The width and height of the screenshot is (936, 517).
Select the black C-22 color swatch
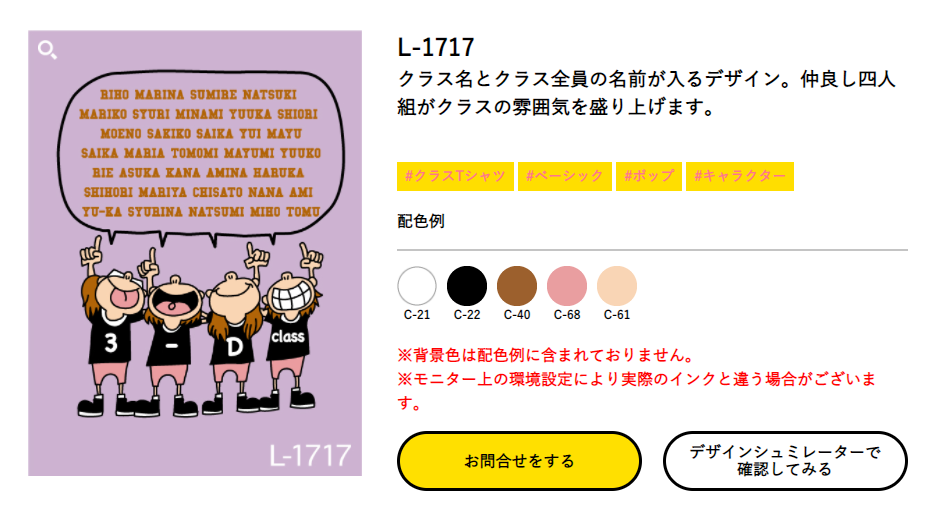(x=467, y=286)
